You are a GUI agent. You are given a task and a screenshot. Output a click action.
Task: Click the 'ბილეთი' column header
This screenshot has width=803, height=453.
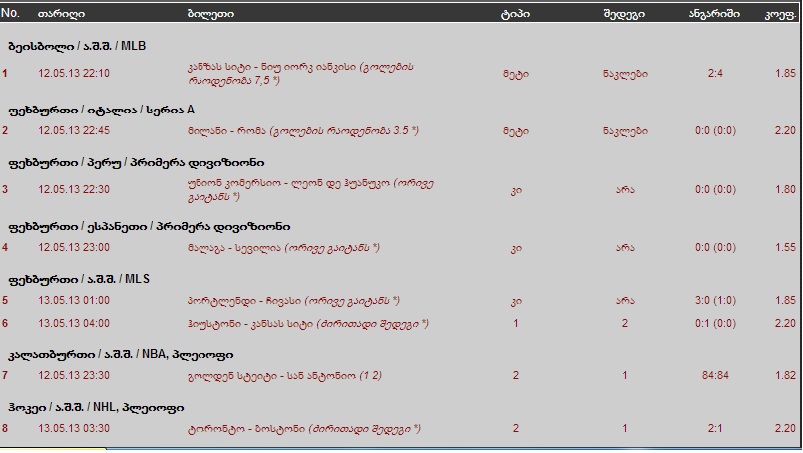[210, 14]
